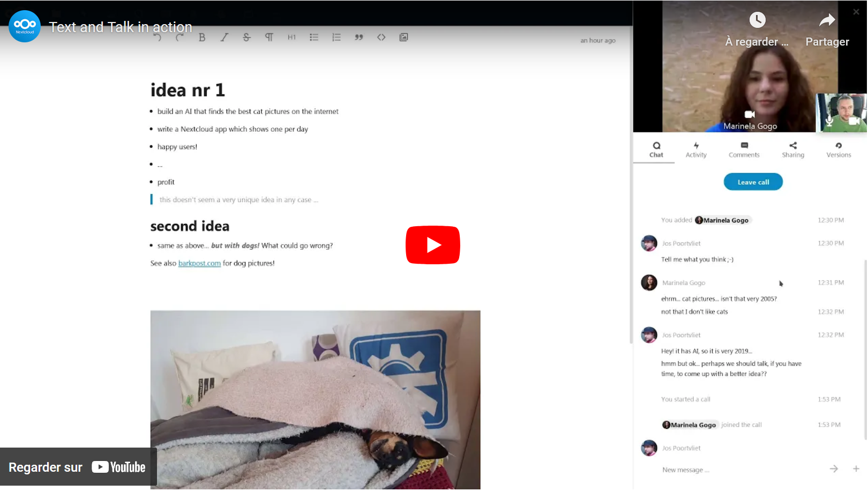
Task: Click the camera icon above Marinela Gogo's name
Action: click(x=750, y=114)
